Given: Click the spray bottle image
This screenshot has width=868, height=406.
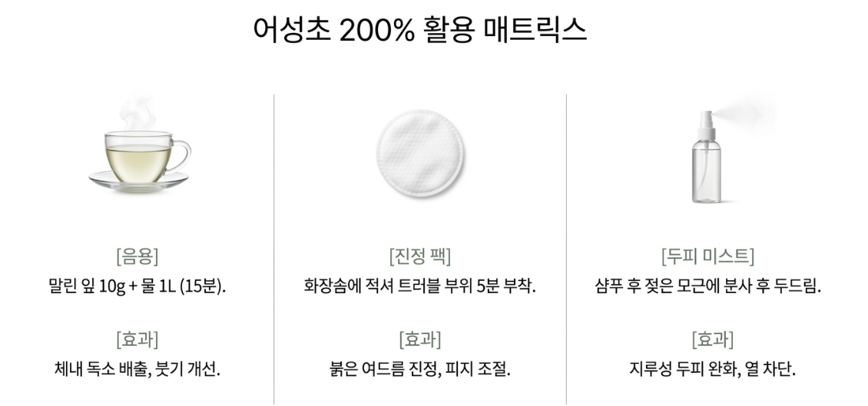Looking at the screenshot, I should click(720, 150).
